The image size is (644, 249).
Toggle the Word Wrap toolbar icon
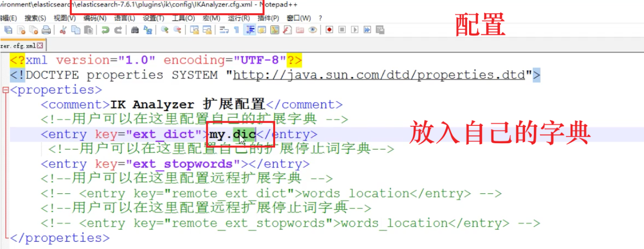(224, 30)
